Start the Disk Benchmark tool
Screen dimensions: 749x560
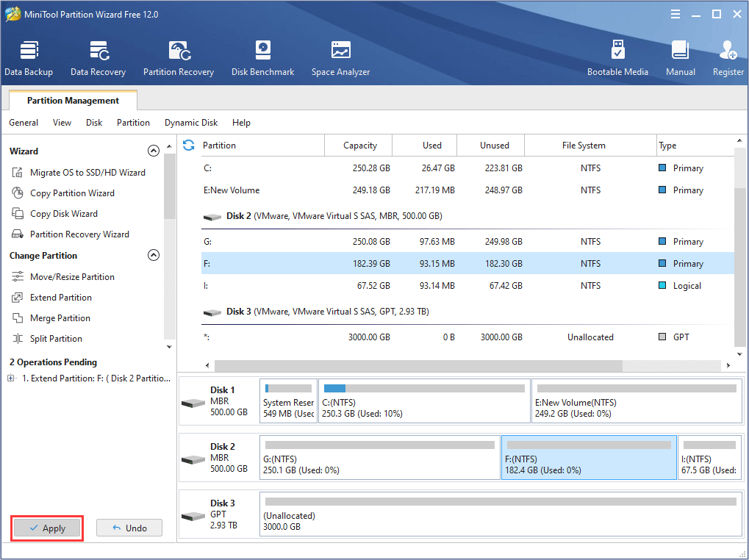[262, 58]
